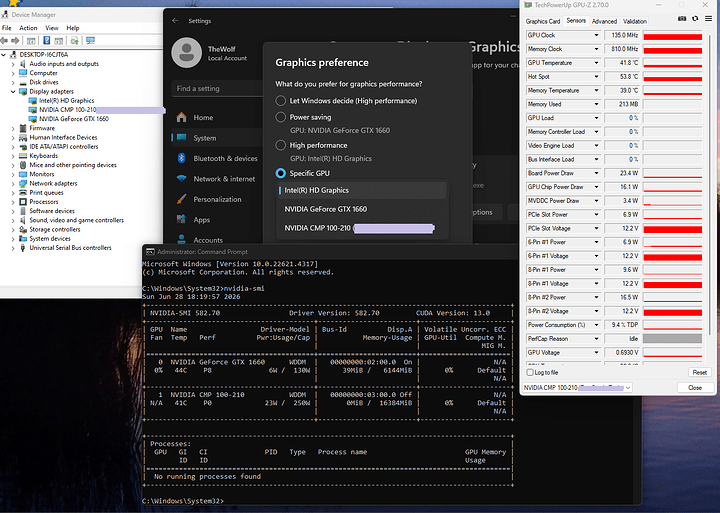Open GPU Temperature sensor dropdown
The height and width of the screenshot is (513, 720).
tap(596, 63)
